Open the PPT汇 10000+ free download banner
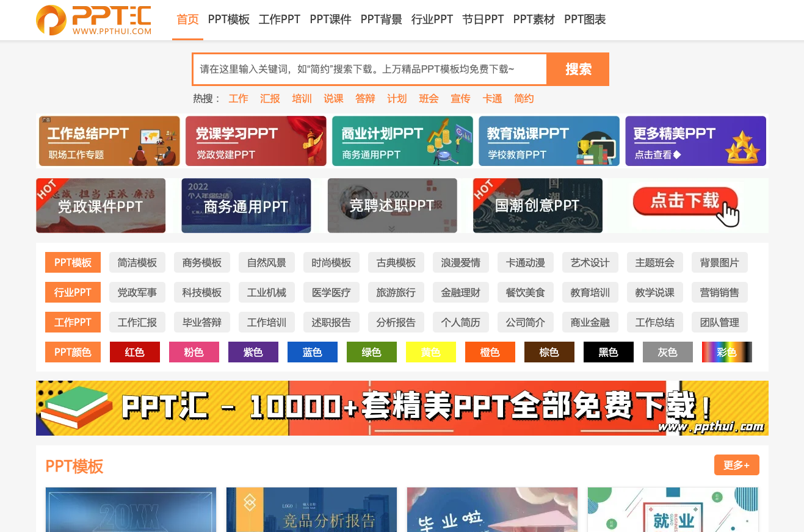Viewport: 804px width, 532px height. pyautogui.click(x=402, y=408)
